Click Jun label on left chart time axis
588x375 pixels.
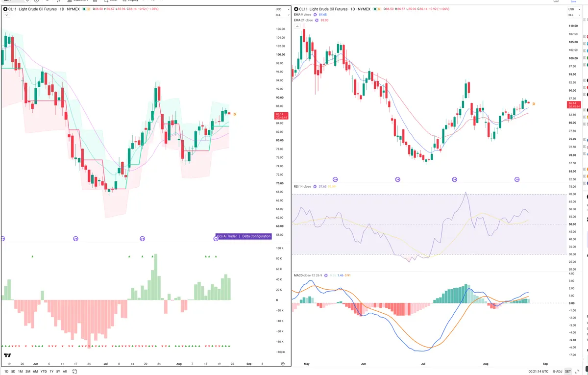point(36,364)
